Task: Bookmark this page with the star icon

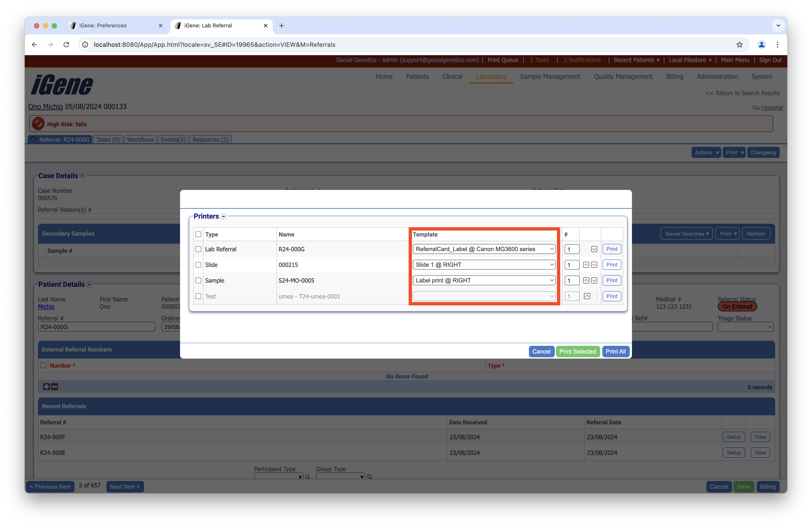Action: click(739, 45)
